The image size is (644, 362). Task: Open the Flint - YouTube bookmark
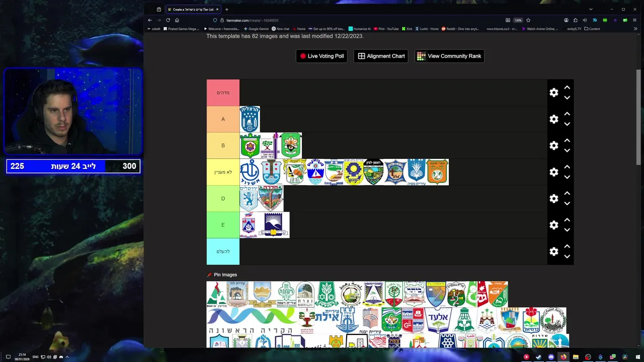pos(386,29)
